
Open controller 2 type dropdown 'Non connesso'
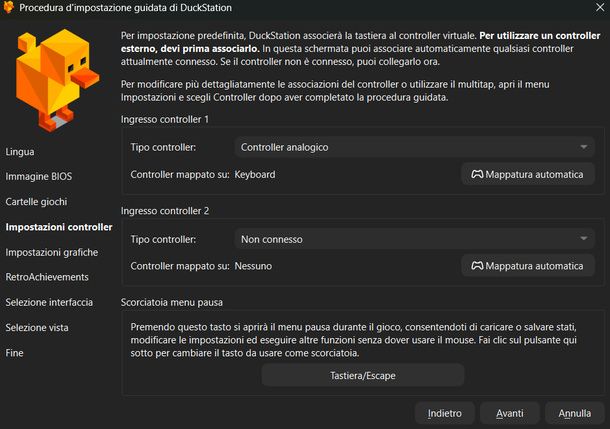tap(414, 239)
